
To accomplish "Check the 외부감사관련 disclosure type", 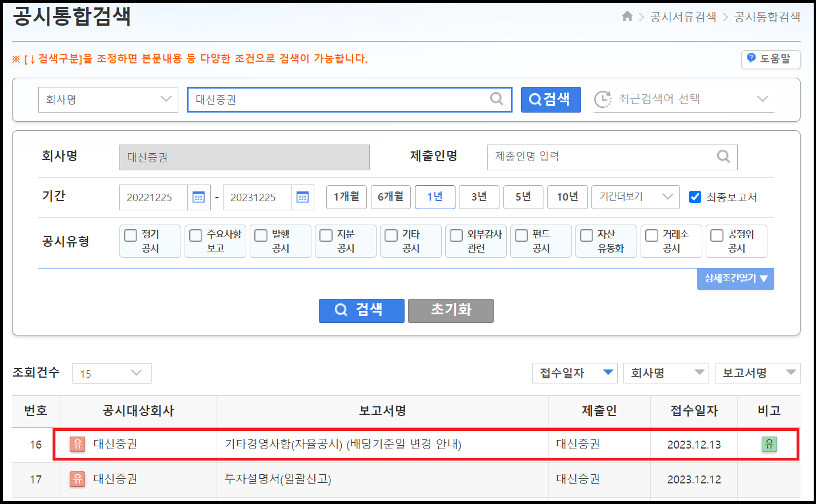I will 457,235.
